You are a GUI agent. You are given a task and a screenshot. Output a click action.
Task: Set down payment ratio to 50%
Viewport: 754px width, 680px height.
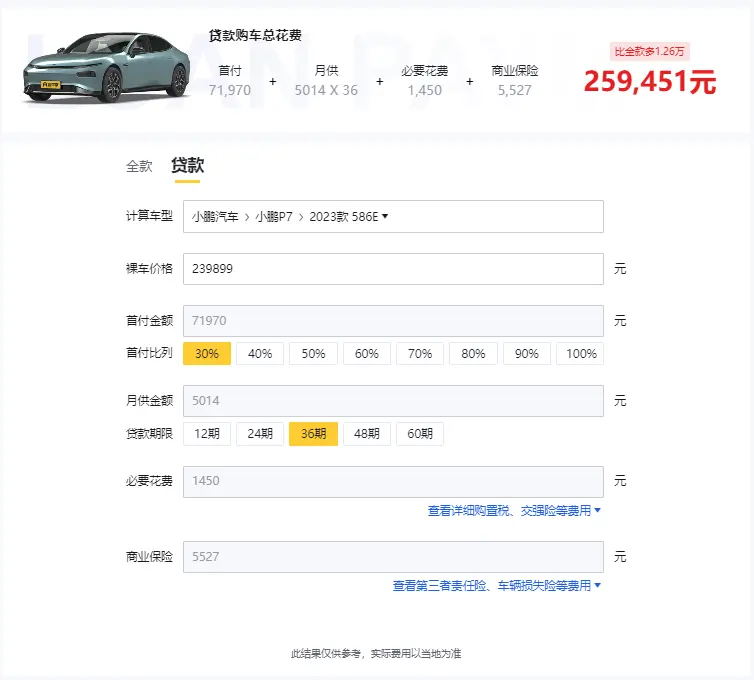pyautogui.click(x=313, y=354)
